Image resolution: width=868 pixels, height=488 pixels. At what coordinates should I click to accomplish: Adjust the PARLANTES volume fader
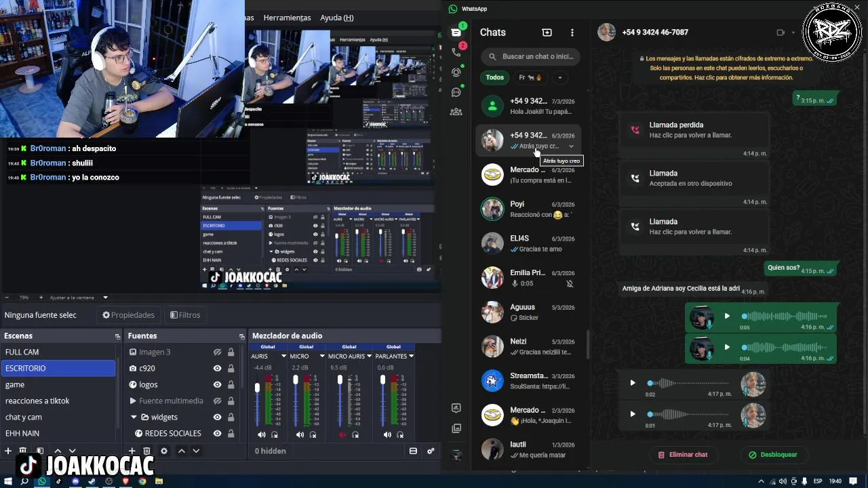click(383, 381)
